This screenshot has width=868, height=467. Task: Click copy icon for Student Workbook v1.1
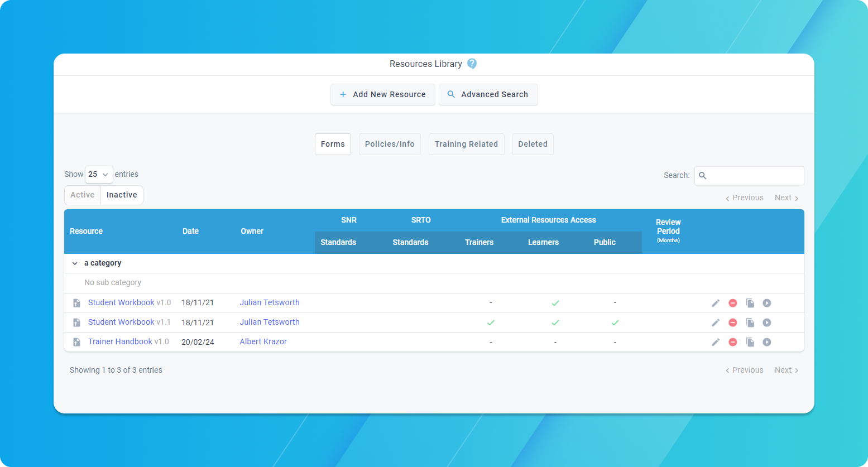(x=750, y=322)
